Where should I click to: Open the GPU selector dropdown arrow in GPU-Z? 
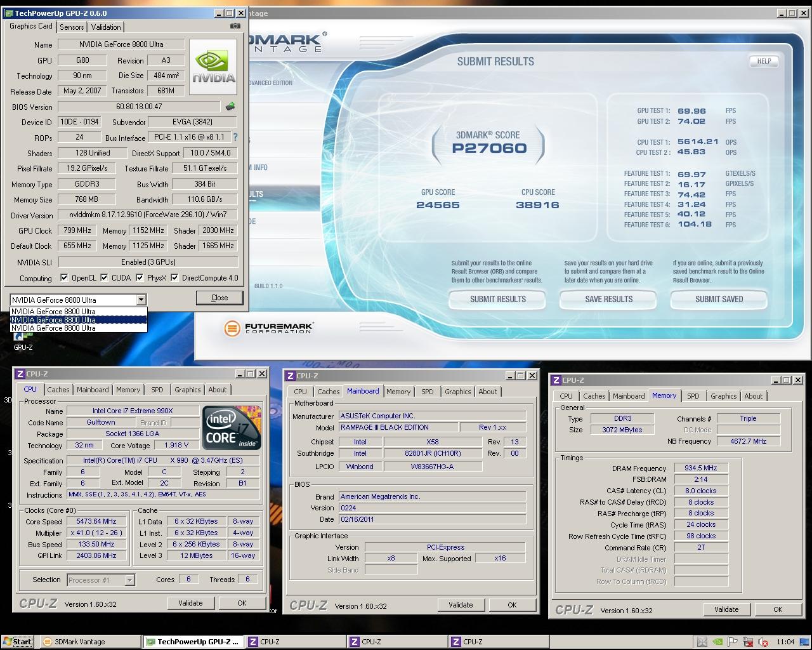(141, 300)
